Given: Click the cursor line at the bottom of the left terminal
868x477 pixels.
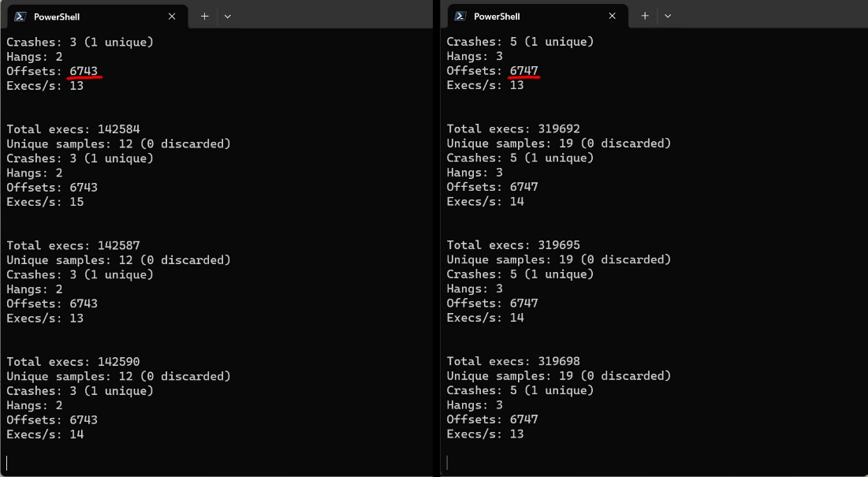Looking at the screenshot, I should [x=7, y=462].
